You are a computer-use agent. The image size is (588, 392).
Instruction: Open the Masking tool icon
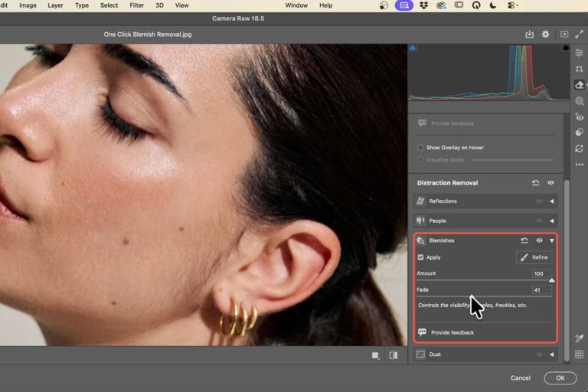click(580, 101)
